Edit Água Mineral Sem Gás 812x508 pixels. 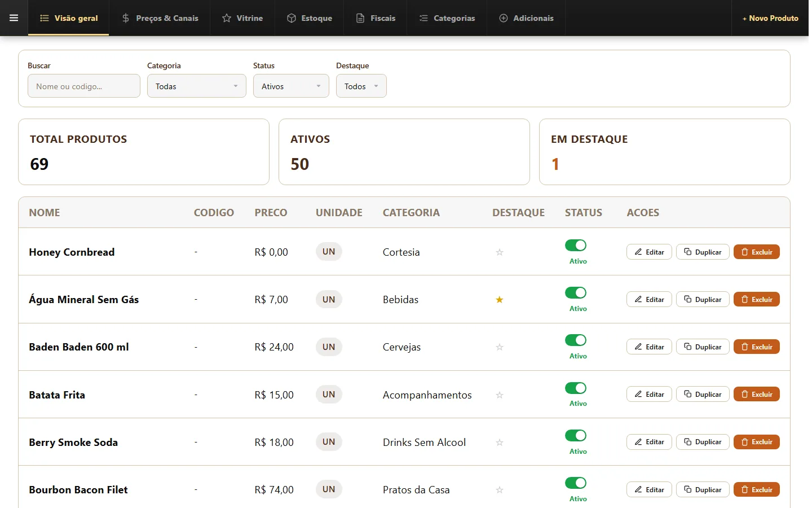pos(649,299)
